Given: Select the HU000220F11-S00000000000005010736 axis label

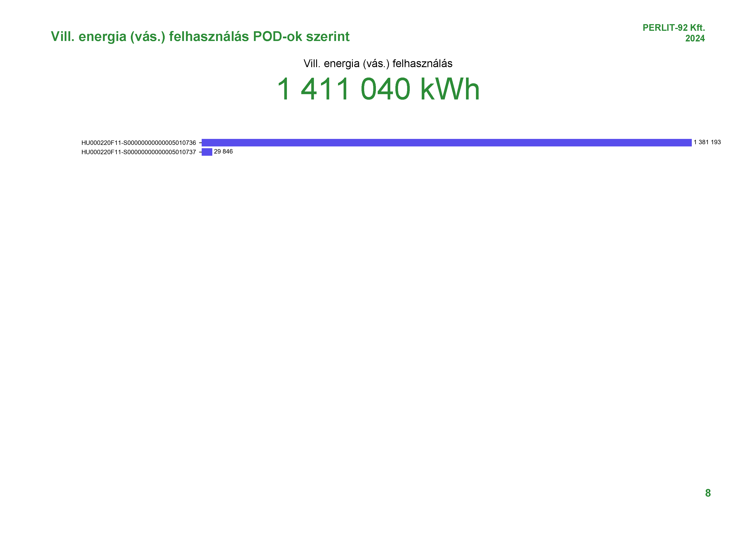Looking at the screenshot, I should pyautogui.click(x=139, y=143).
